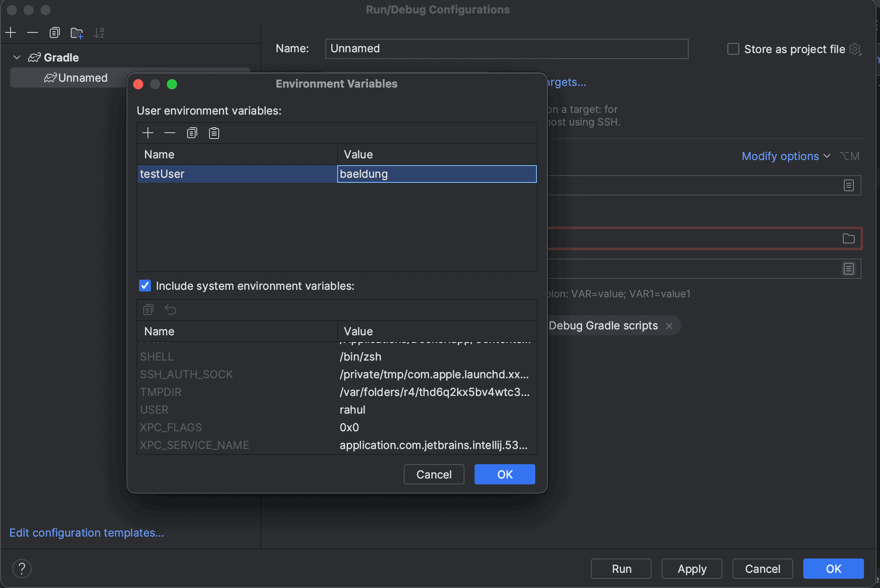Revert system environment variable changes
The image size is (880, 588).
point(170,310)
